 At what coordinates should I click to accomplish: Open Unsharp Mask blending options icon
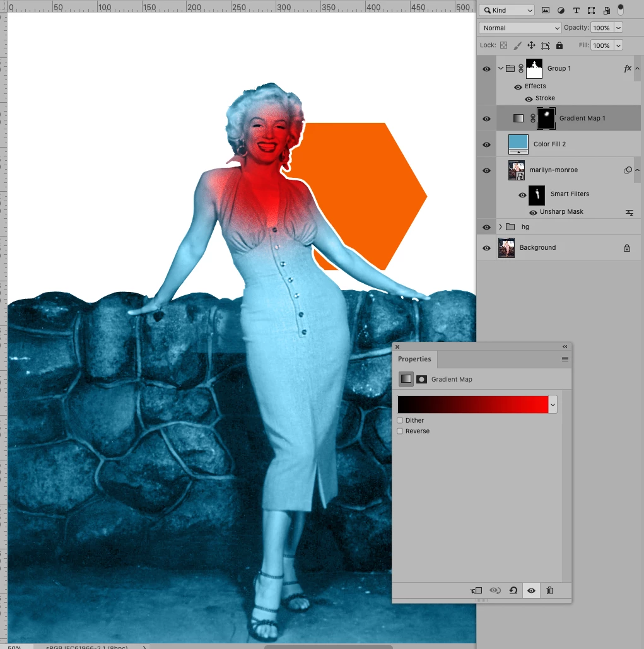click(x=629, y=213)
